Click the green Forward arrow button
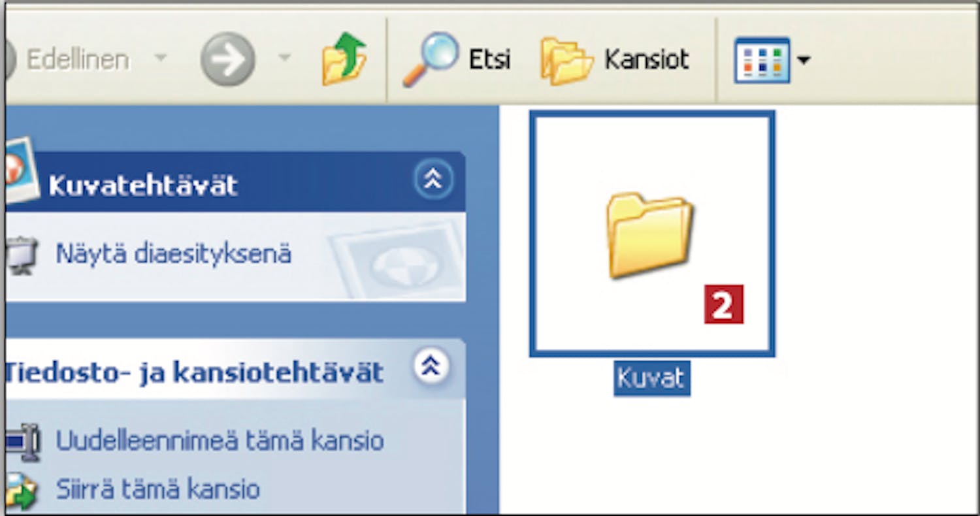 click(x=227, y=60)
